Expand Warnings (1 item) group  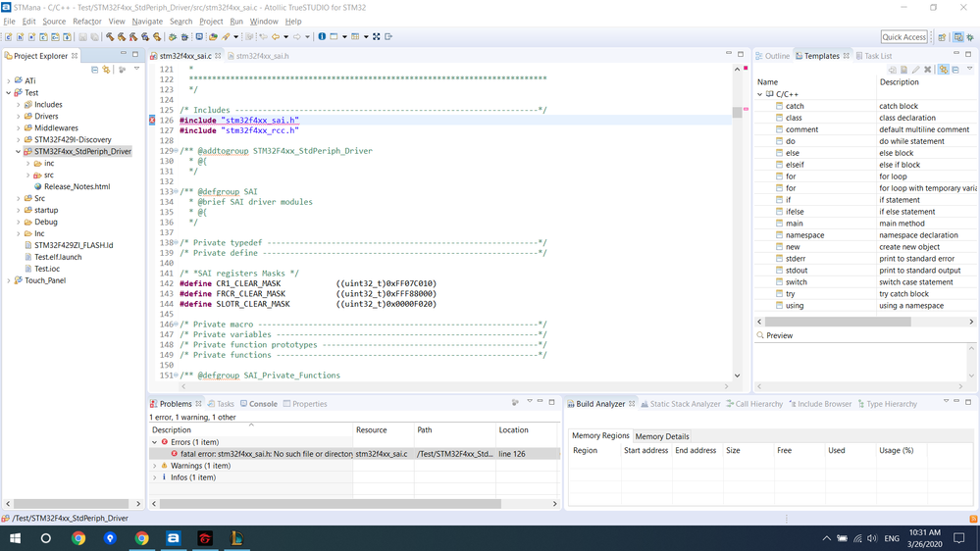(155, 466)
